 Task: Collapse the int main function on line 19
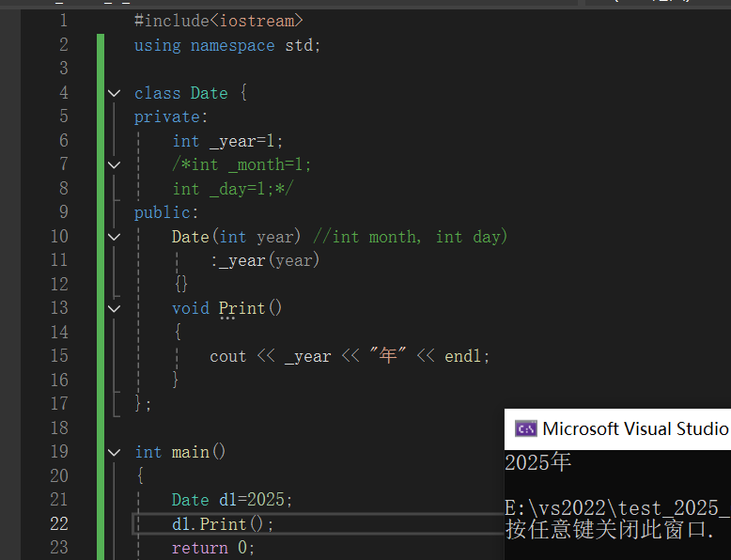(x=115, y=452)
